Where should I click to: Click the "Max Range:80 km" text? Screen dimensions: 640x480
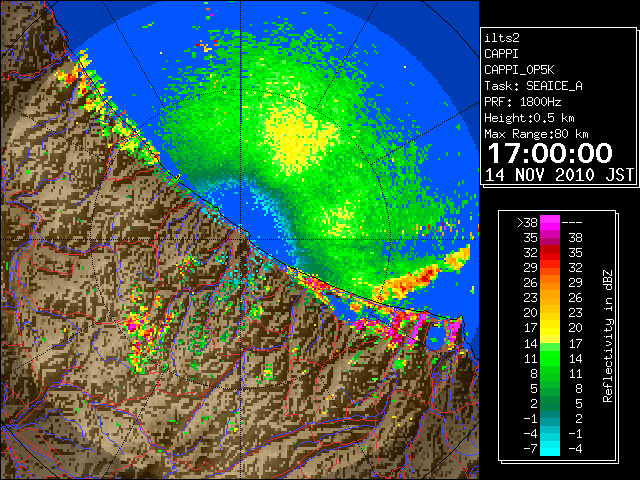pos(536,134)
